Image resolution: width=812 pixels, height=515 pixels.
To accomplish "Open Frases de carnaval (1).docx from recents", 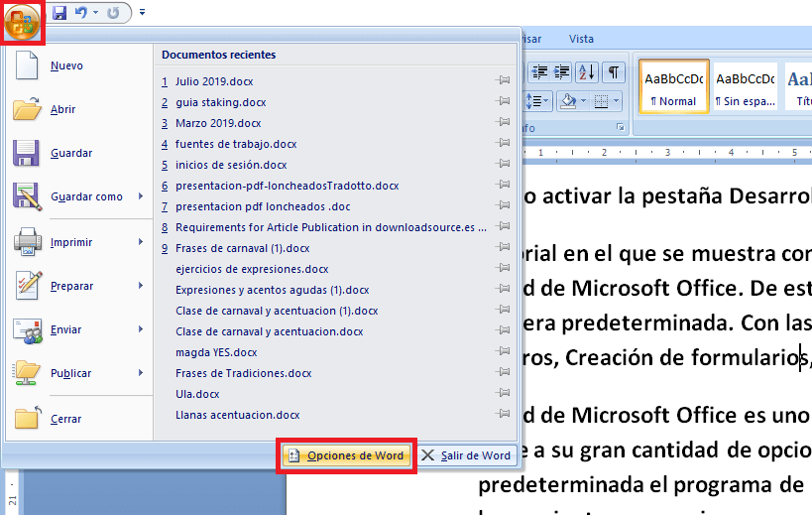I will [x=242, y=248].
